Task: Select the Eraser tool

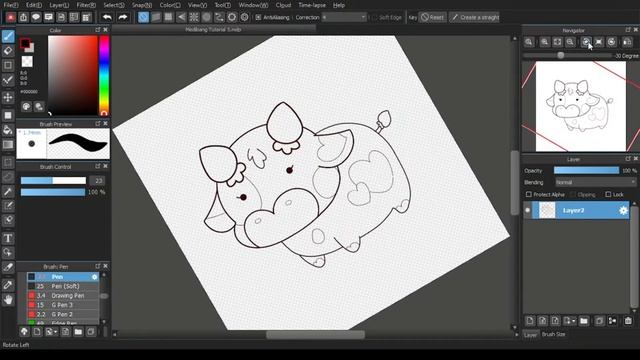Action: click(8, 51)
